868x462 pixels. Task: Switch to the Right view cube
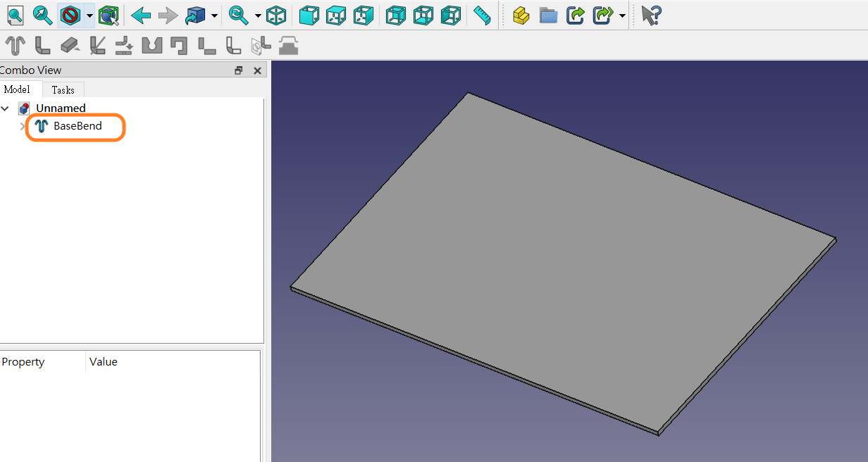pyautogui.click(x=362, y=15)
